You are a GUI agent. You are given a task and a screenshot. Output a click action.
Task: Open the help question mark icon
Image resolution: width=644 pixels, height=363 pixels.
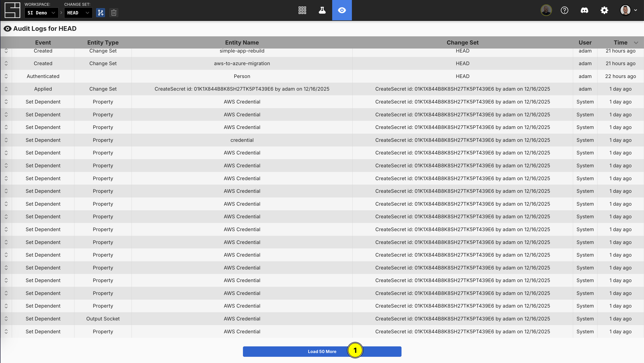point(564,10)
